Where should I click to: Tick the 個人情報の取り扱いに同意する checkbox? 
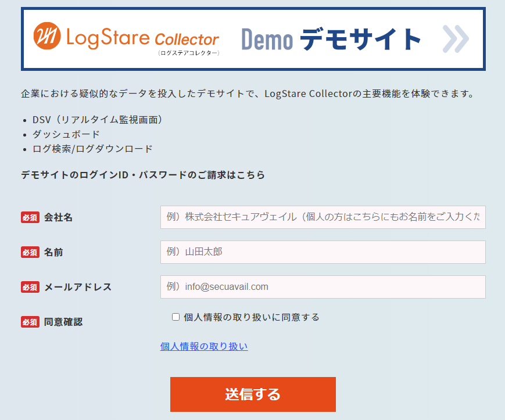(x=176, y=317)
